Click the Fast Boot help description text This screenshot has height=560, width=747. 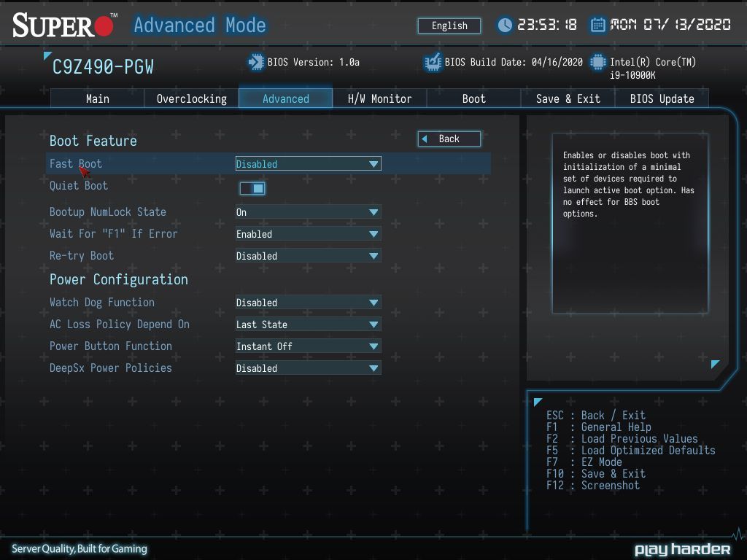click(628, 184)
